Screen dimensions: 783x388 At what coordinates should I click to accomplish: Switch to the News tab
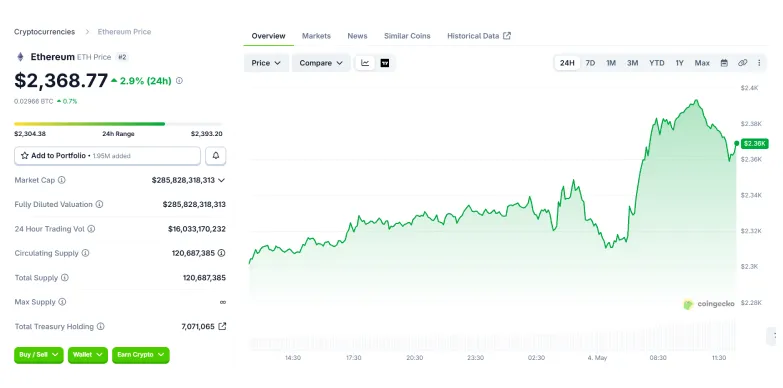tap(358, 36)
